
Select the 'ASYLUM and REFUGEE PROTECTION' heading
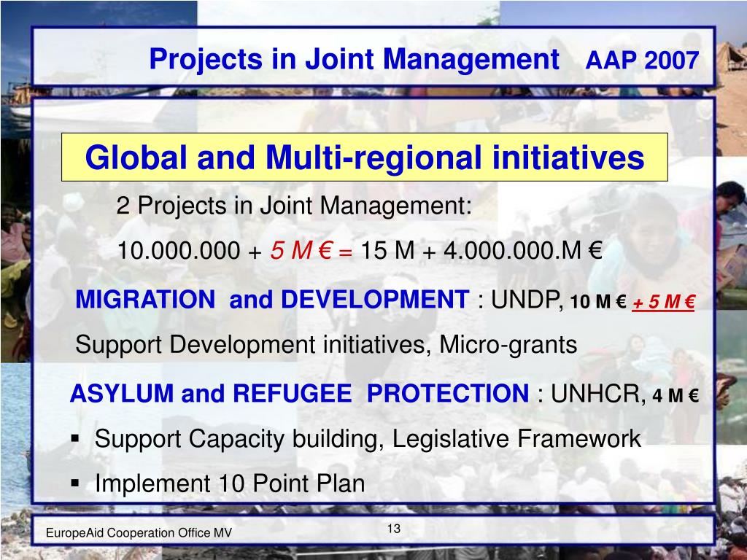click(x=299, y=394)
